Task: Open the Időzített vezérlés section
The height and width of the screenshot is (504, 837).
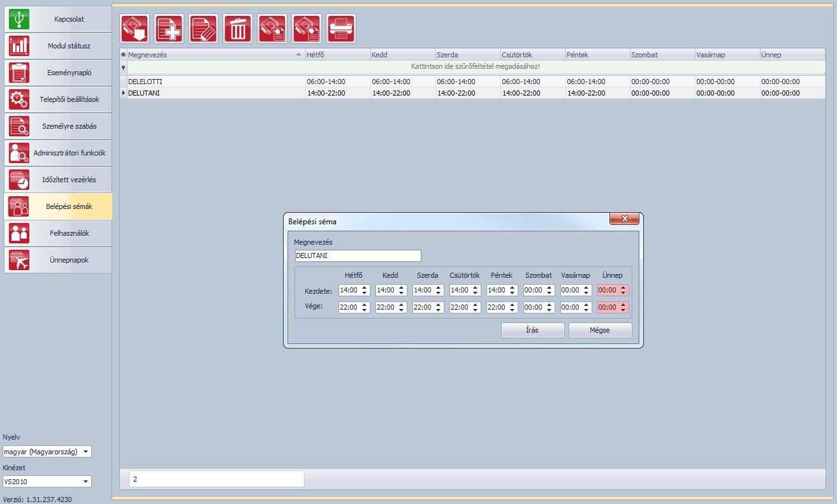Action: tap(58, 180)
